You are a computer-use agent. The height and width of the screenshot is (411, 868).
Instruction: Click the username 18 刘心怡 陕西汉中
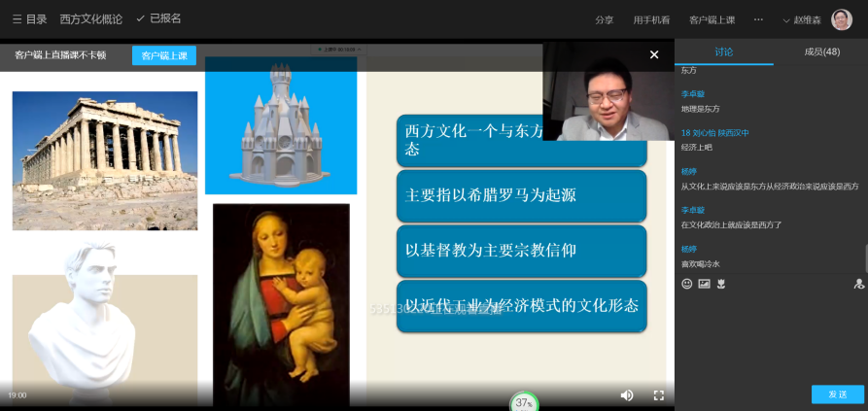click(x=714, y=133)
